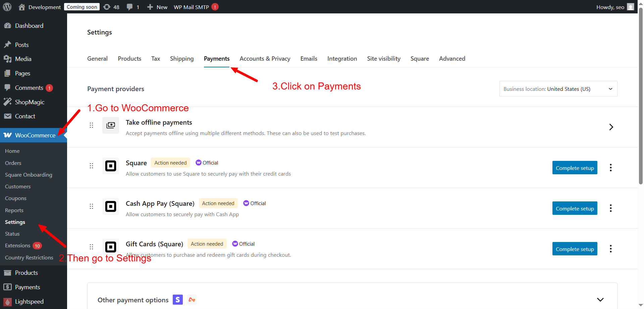Click drag handle for Cash App Pay
644x309 pixels.
91,206
